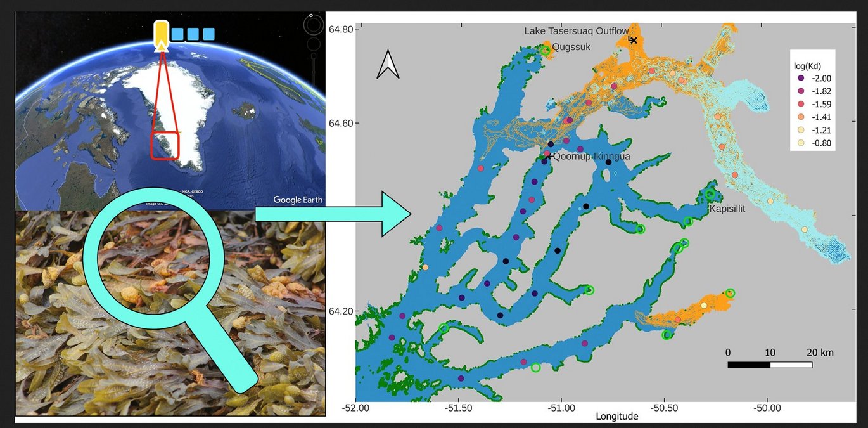Click the first blue square beside the pin
Viewport: 868px width, 428px height.
pyautogui.click(x=178, y=34)
